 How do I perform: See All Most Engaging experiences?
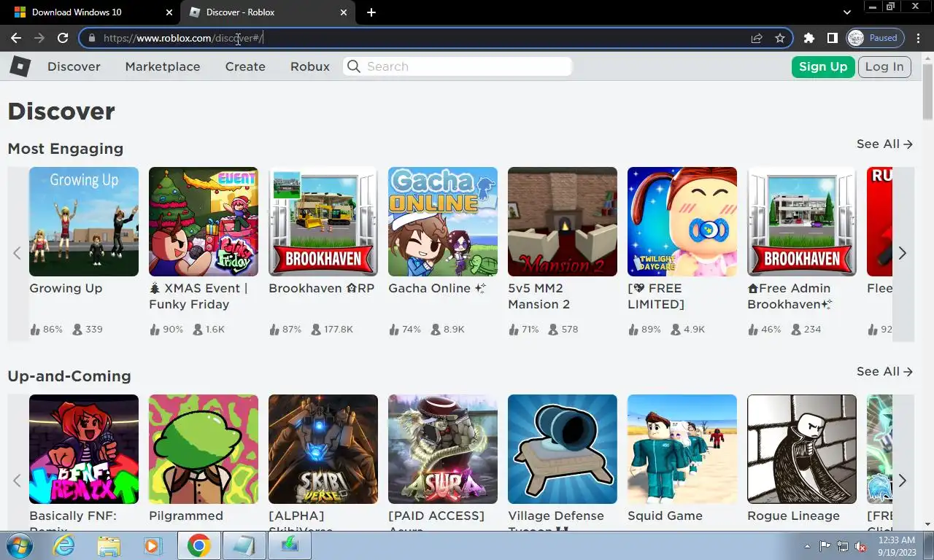884,144
